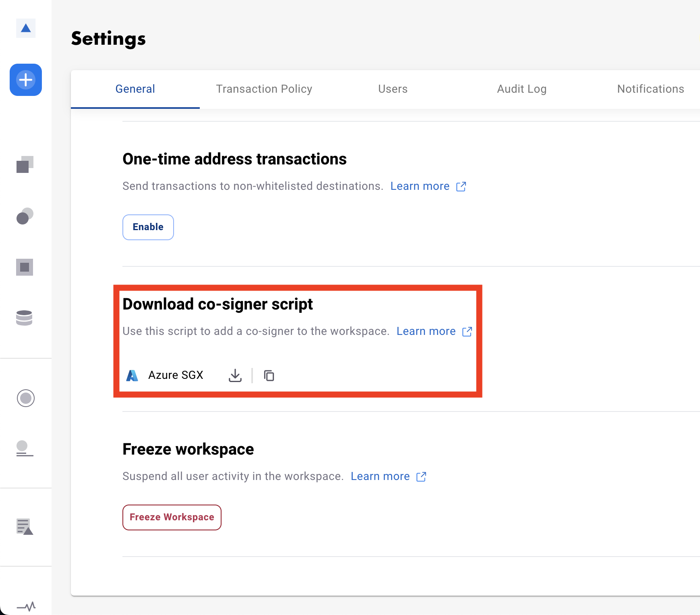Click external link icon beside one-time address Learn more
Image resolution: width=700 pixels, height=615 pixels.
[461, 187]
